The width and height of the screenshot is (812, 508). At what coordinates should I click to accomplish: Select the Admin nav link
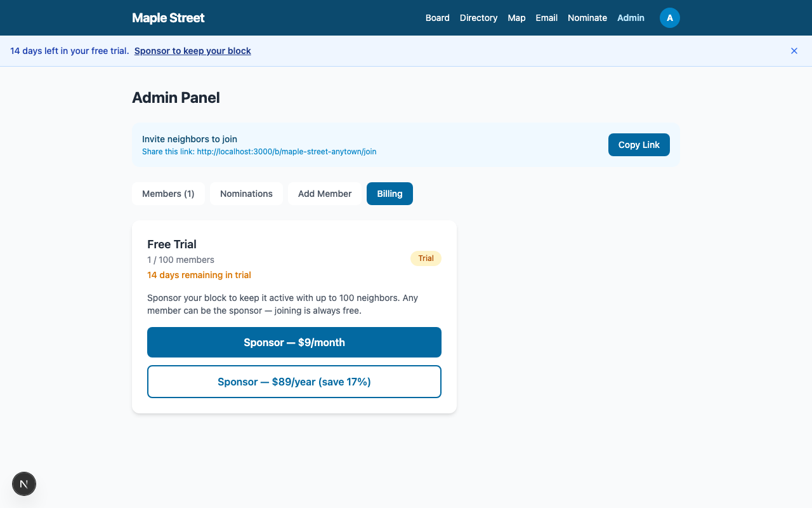(x=631, y=18)
